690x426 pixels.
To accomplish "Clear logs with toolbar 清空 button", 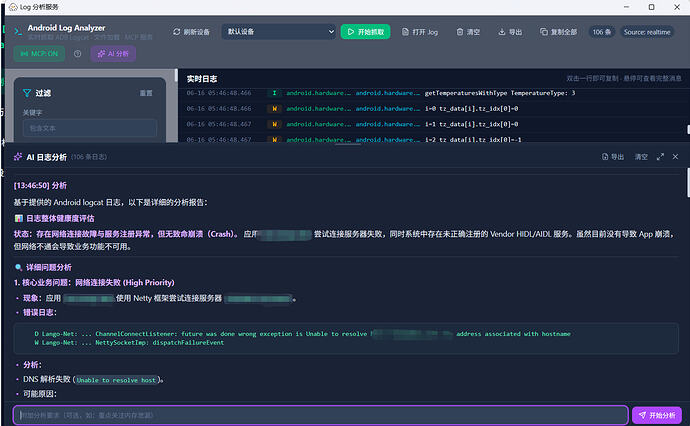I will pos(468,32).
